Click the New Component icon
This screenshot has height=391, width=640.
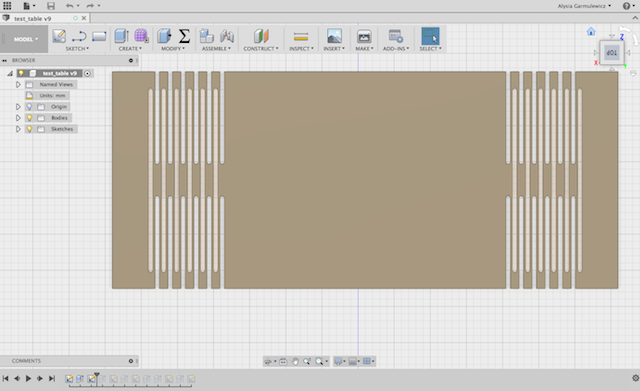pos(207,36)
